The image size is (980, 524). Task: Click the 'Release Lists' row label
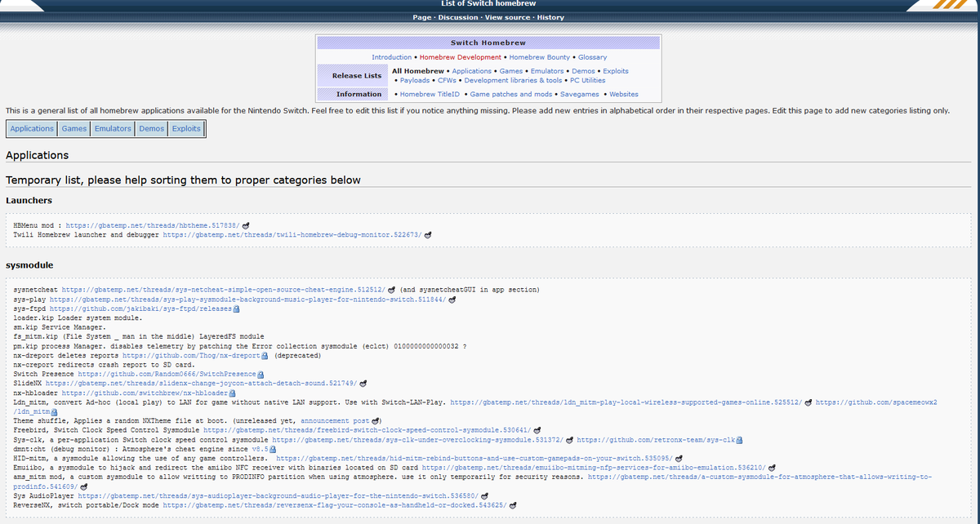click(357, 75)
